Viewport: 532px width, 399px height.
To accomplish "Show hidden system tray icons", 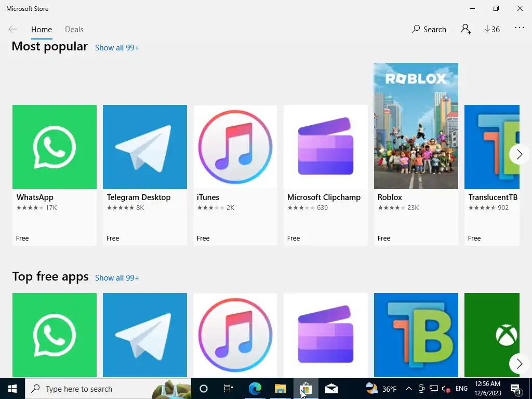I will point(409,389).
